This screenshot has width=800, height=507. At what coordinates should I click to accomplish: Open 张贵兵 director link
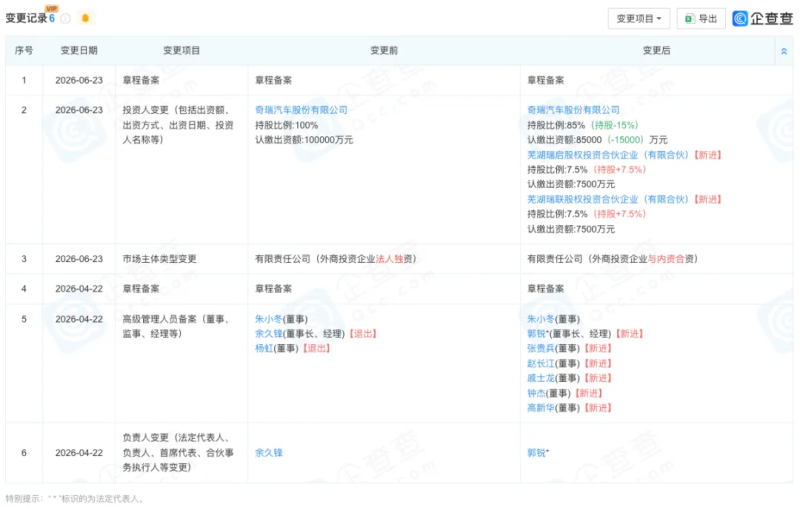coord(540,348)
